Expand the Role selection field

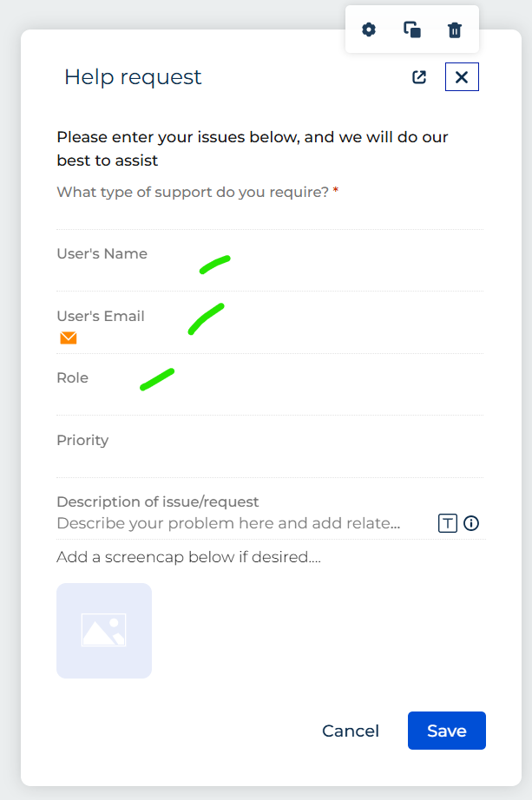coord(269,399)
